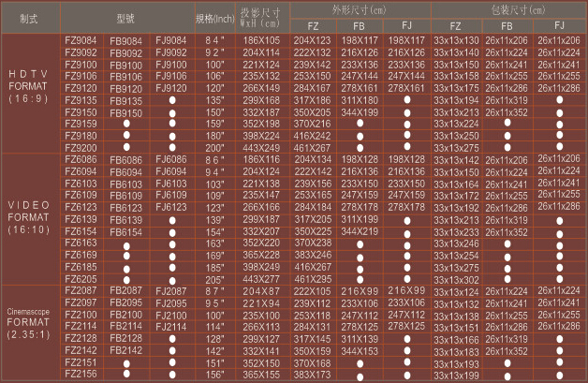
Task: Select model FZ6109
Action: (81, 195)
